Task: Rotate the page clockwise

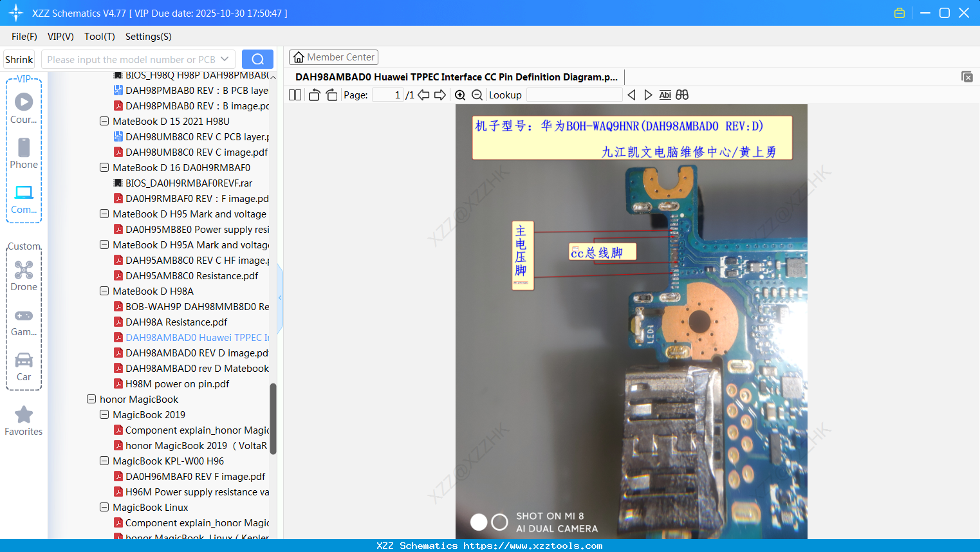Action: click(x=331, y=95)
